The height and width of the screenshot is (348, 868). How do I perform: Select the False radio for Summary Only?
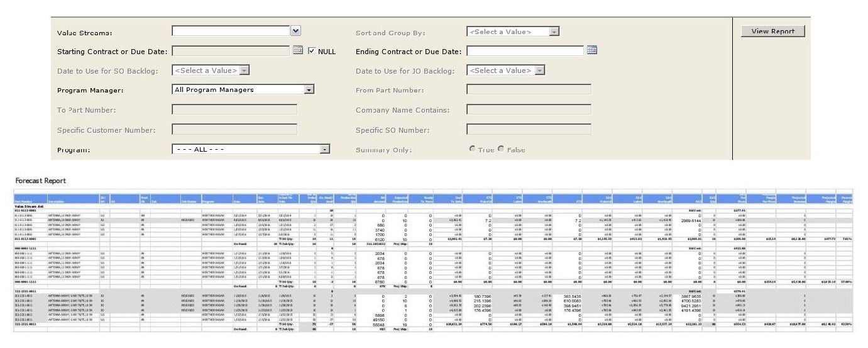click(x=501, y=149)
